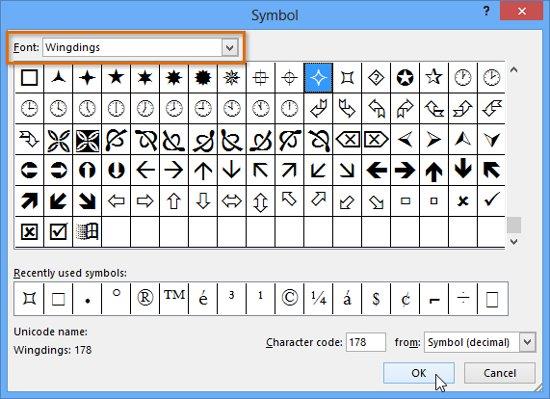
Task: Open the 'from' Symbol (decimal) dropdown
Action: [528, 342]
